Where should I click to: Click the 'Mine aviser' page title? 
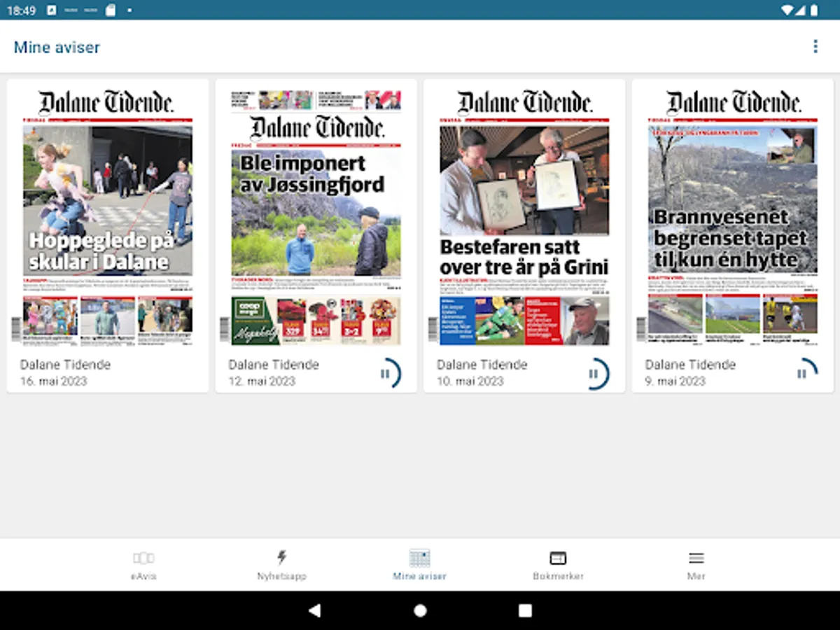pos(57,48)
